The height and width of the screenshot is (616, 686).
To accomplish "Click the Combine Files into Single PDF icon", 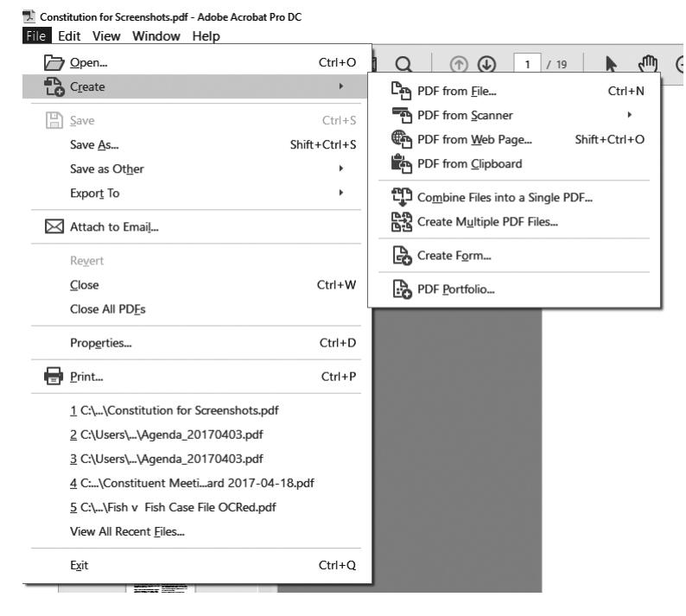I will point(402,197).
